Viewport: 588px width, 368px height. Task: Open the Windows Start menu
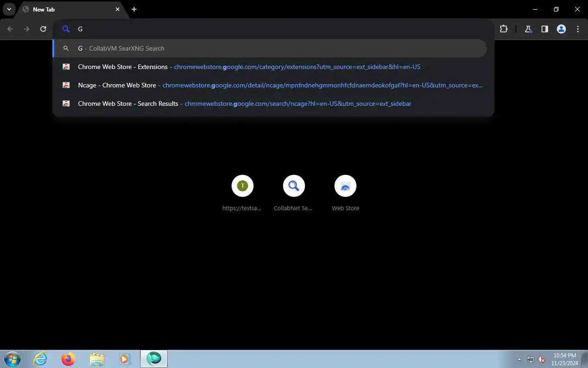(12, 359)
